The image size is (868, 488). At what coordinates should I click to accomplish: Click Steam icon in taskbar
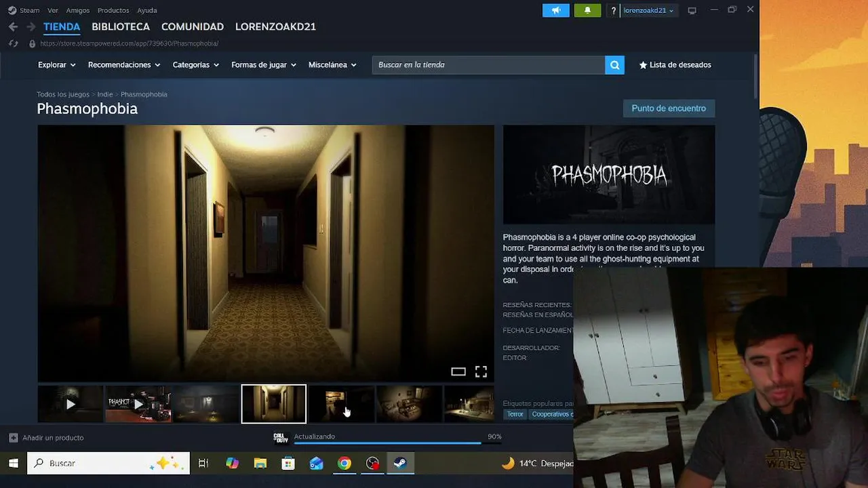pyautogui.click(x=400, y=464)
